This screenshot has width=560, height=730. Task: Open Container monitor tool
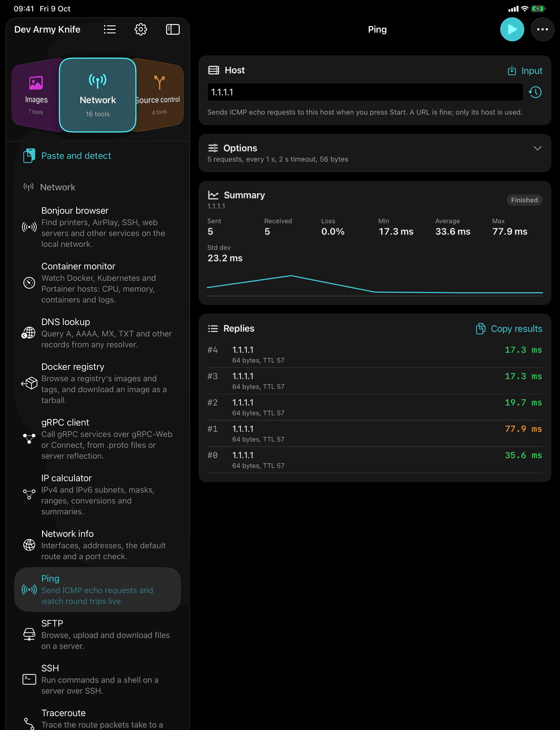[x=98, y=283]
